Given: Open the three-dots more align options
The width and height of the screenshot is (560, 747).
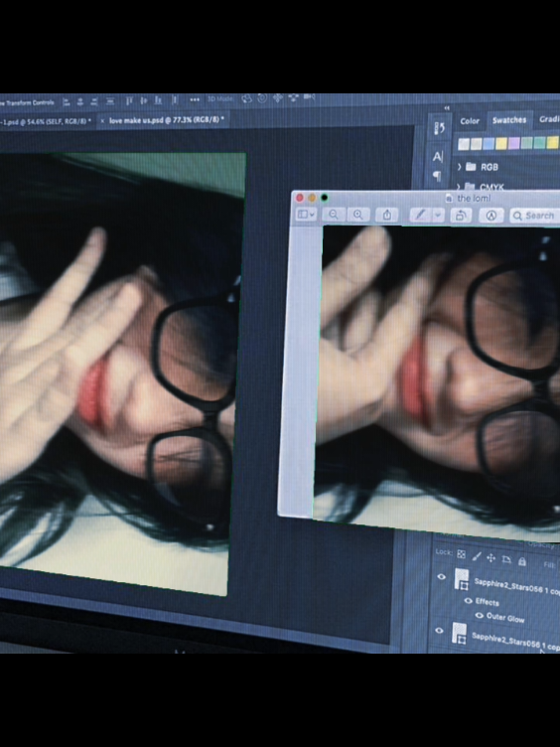Looking at the screenshot, I should pyautogui.click(x=195, y=99).
